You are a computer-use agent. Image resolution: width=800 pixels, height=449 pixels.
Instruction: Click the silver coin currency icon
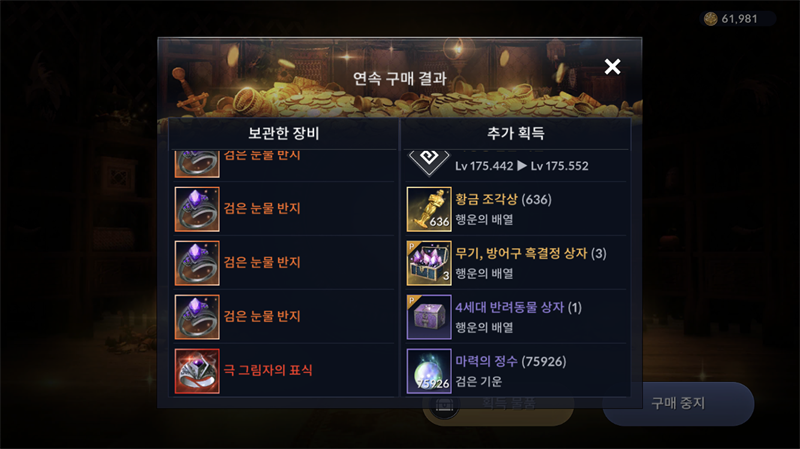(711, 19)
